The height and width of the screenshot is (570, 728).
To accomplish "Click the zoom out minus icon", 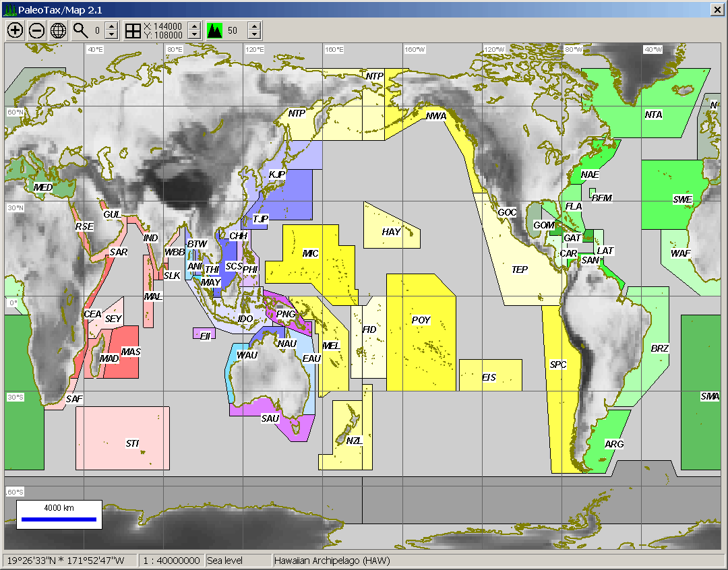I will click(x=37, y=30).
